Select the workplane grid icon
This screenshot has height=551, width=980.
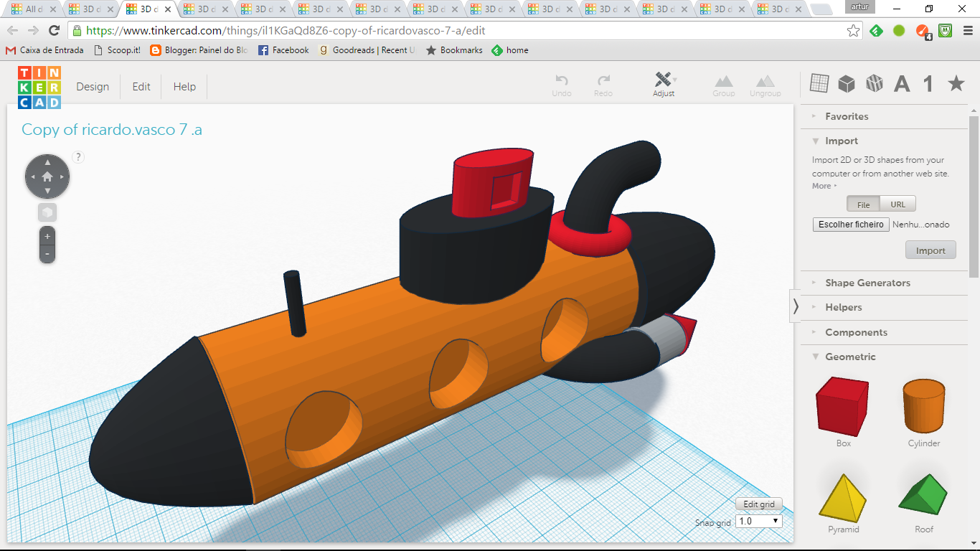click(819, 84)
